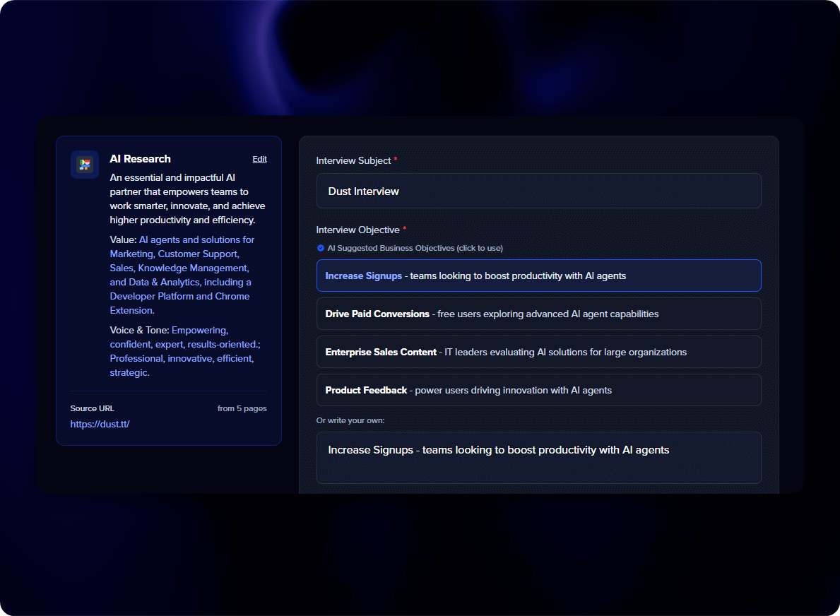Select the Enterprise Sales Content objective
The width and height of the screenshot is (840, 616).
point(538,352)
